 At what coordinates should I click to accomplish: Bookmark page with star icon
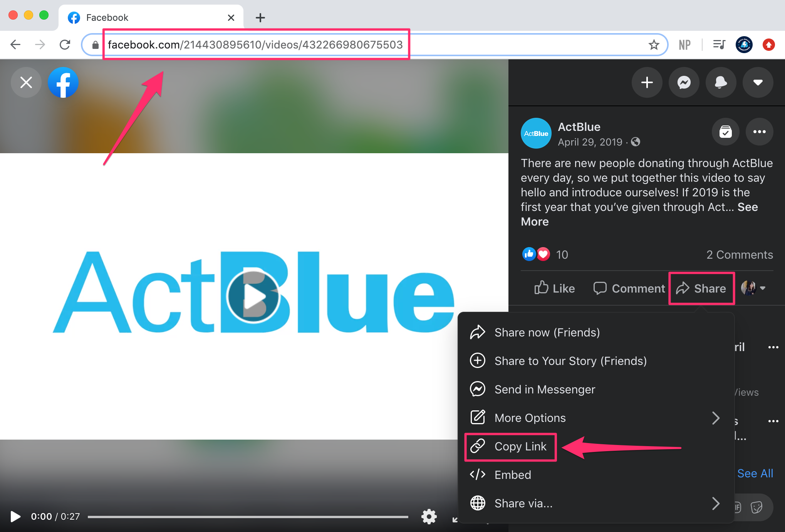[x=654, y=45]
